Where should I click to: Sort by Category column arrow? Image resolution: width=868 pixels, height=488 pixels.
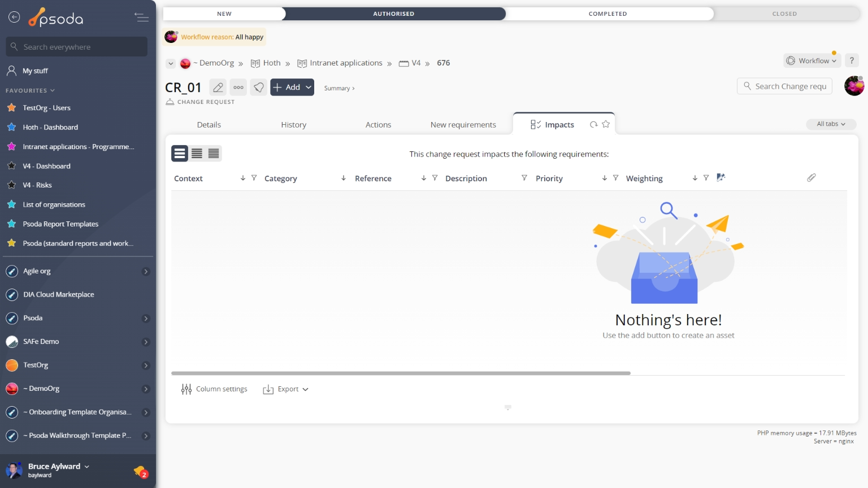(x=344, y=178)
